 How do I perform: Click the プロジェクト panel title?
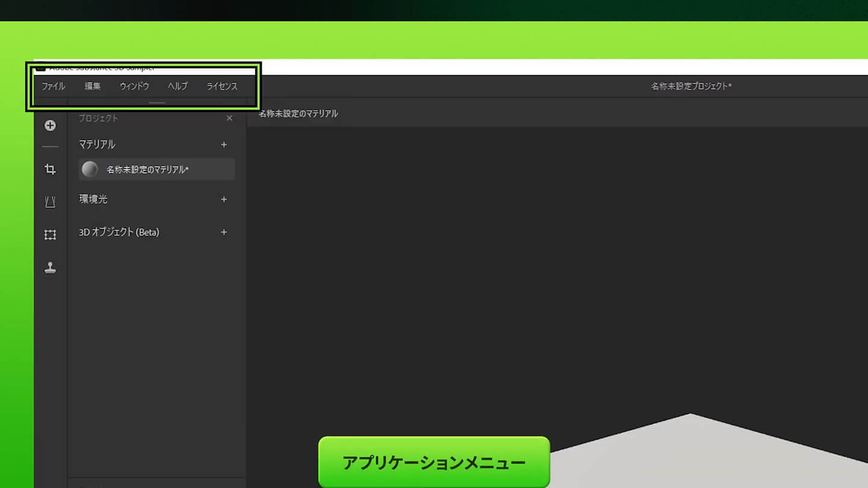tap(98, 118)
